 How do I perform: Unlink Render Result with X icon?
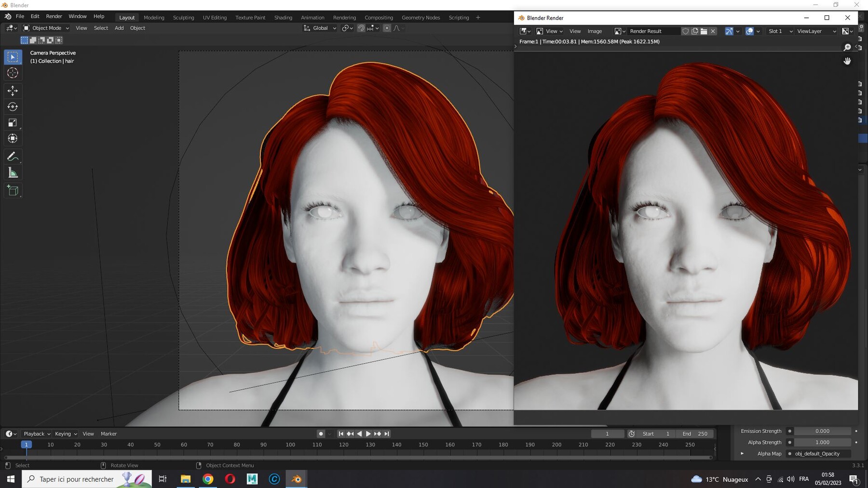713,31
